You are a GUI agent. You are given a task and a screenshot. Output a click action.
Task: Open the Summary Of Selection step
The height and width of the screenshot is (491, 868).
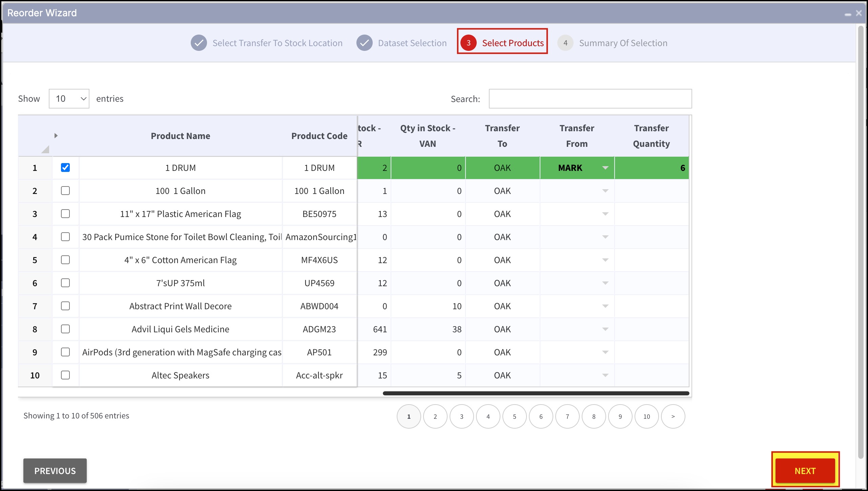click(x=623, y=43)
